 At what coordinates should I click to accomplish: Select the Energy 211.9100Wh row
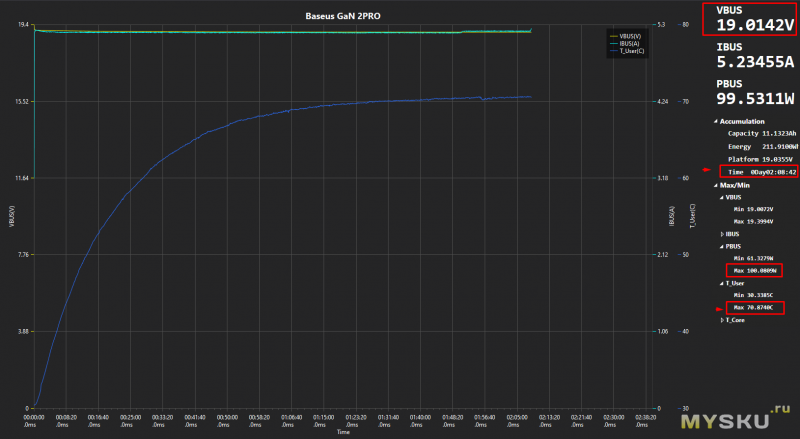[762, 147]
